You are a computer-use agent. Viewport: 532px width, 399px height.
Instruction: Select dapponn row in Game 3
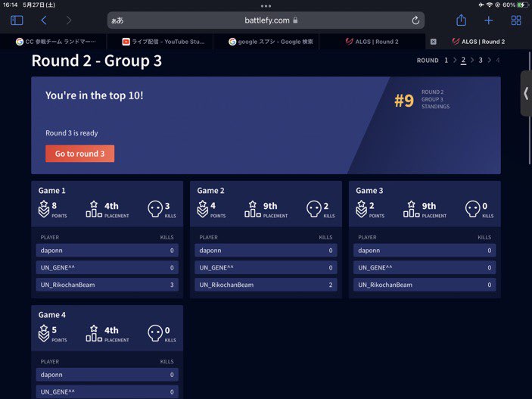425,251
